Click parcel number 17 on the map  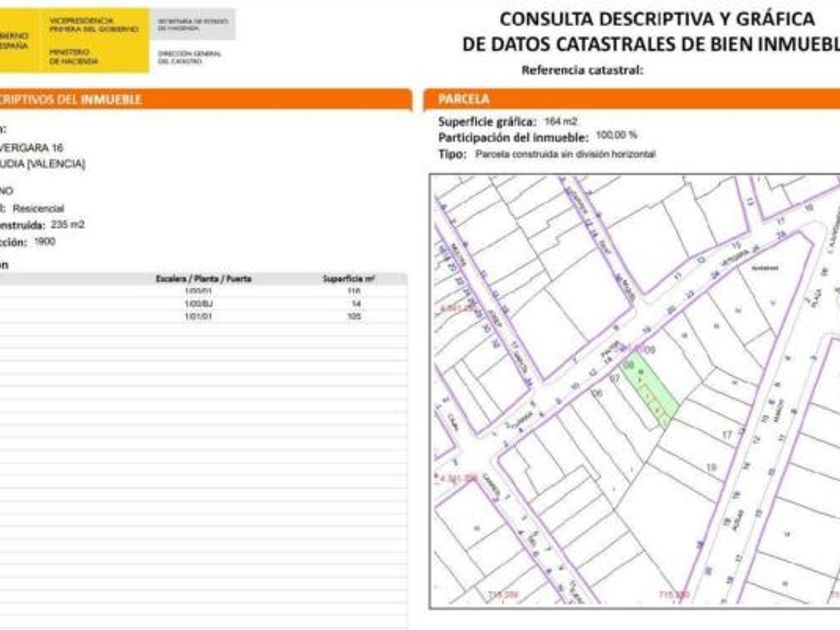pos(726,435)
